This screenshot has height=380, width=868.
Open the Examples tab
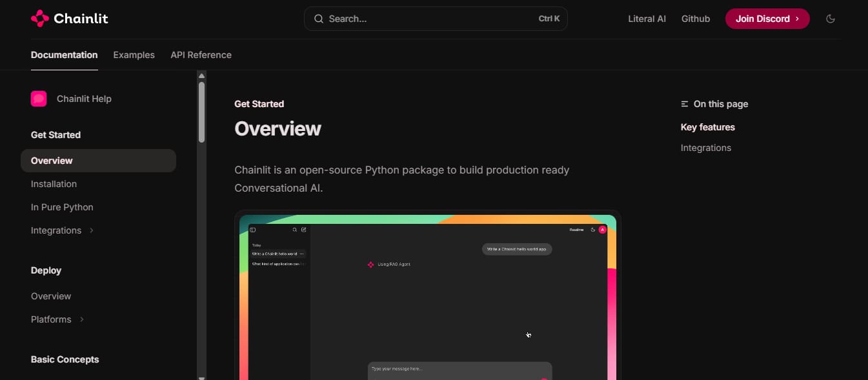(x=134, y=55)
